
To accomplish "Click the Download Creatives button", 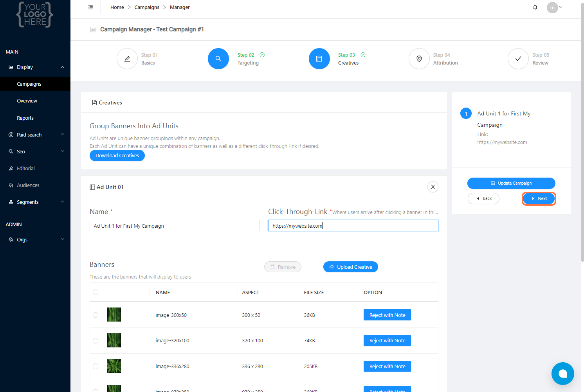I will pyautogui.click(x=117, y=156).
